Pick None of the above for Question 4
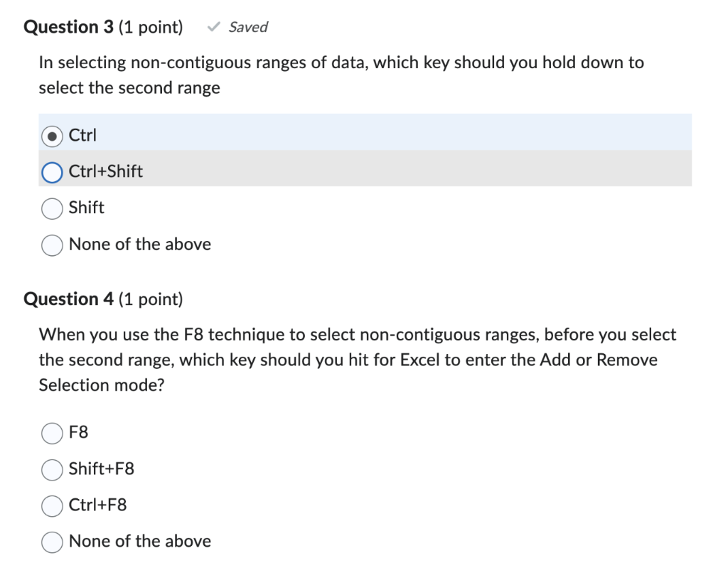Screen dimensions: 728x563 (x=52, y=542)
